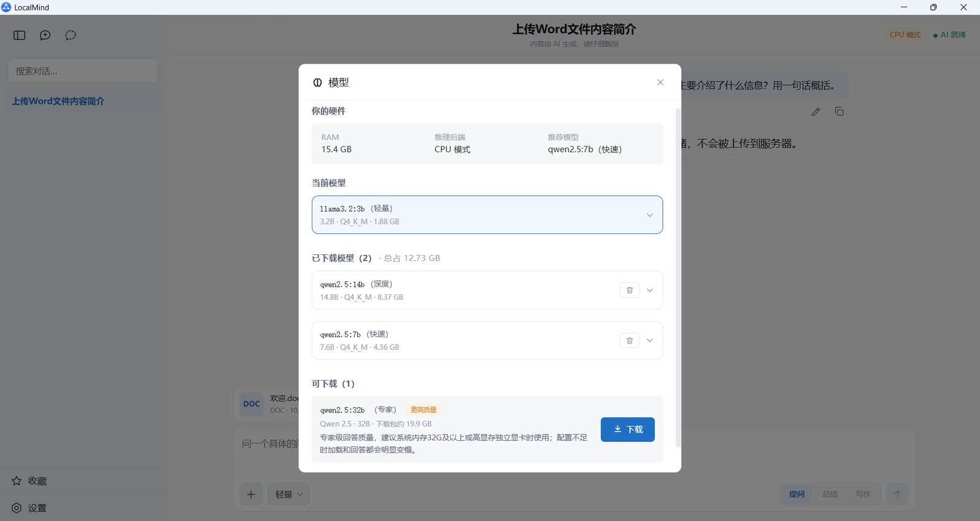Click the 更高质量 badge

[x=424, y=409]
